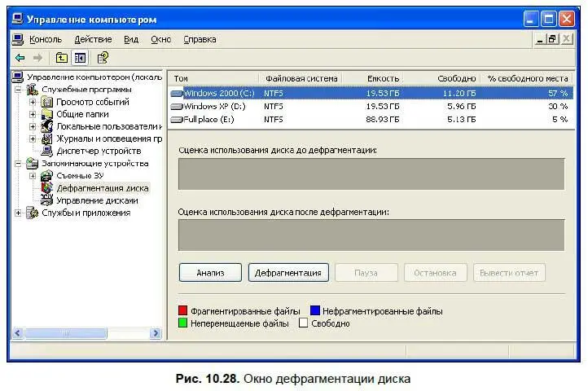Click the Дефрагментация диска icon
This screenshot has width=588, height=391.
coord(46,187)
